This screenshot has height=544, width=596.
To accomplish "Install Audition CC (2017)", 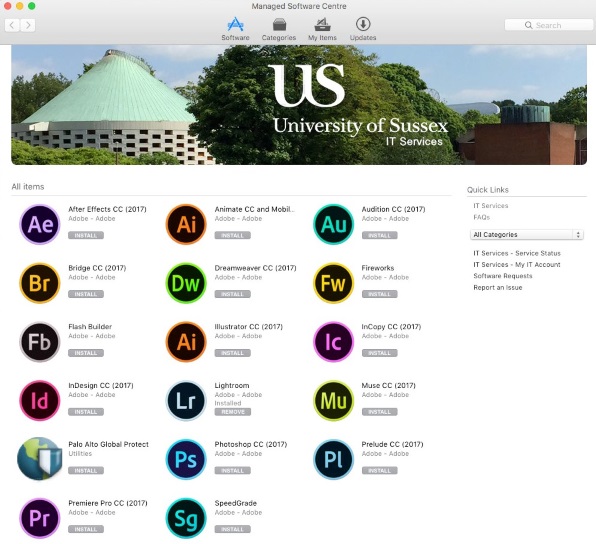I will coord(379,236).
